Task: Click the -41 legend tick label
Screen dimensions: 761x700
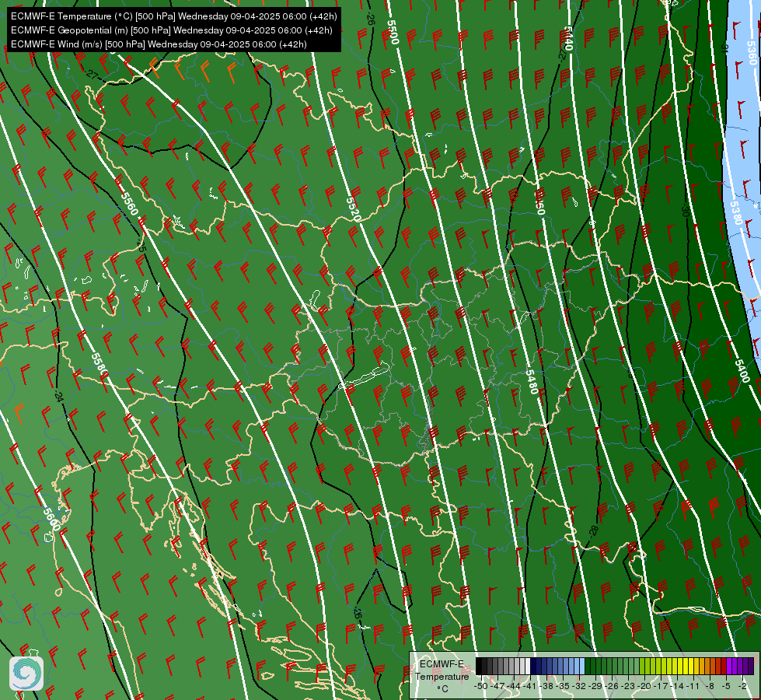Action: pyautogui.click(x=530, y=687)
